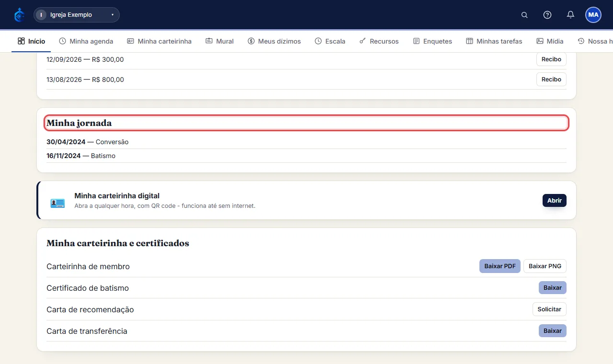
Task: Click the image icon beside Mídia
Action: (x=540, y=41)
